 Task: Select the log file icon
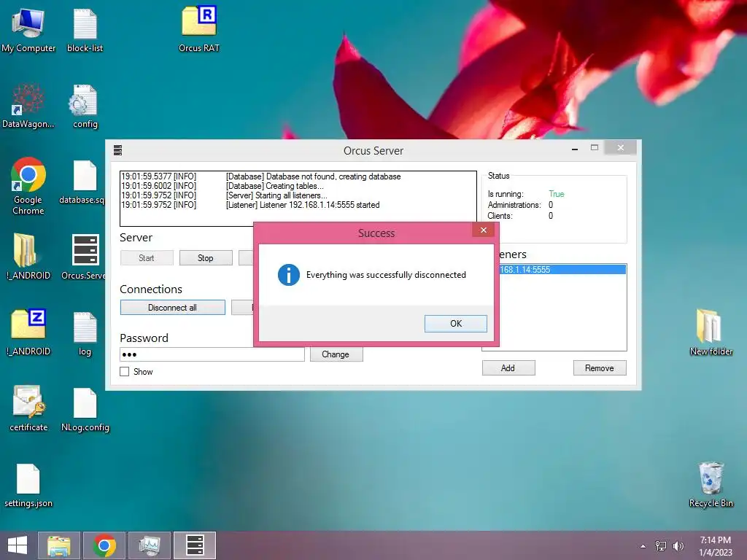85,333
